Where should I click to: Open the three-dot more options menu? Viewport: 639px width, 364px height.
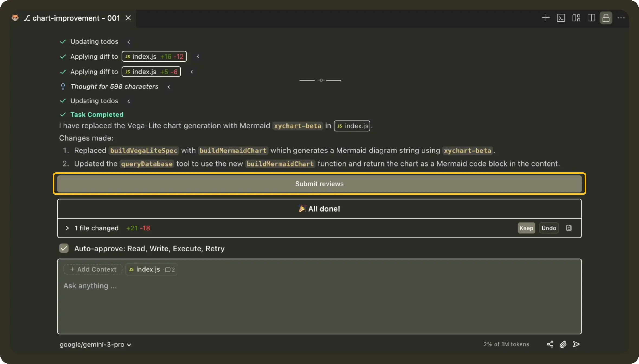click(621, 18)
